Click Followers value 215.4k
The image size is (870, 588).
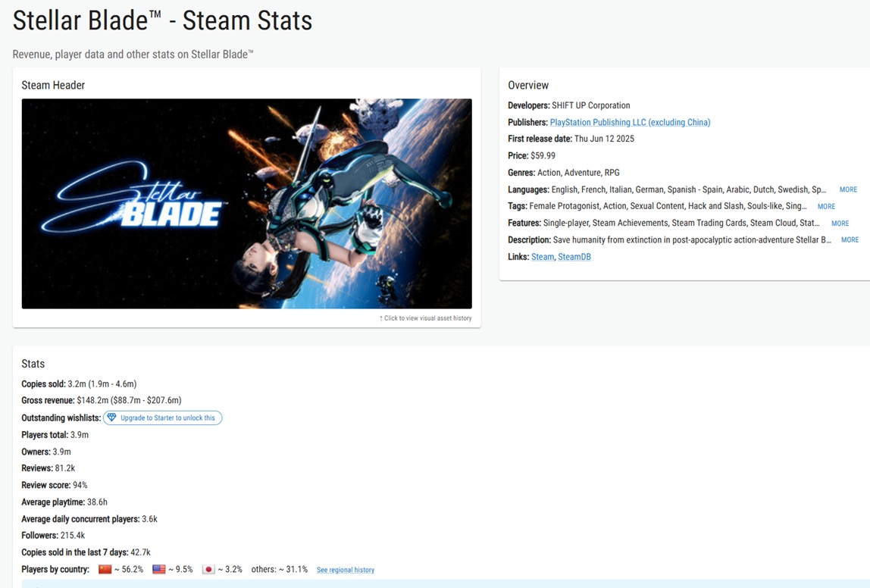[73, 535]
